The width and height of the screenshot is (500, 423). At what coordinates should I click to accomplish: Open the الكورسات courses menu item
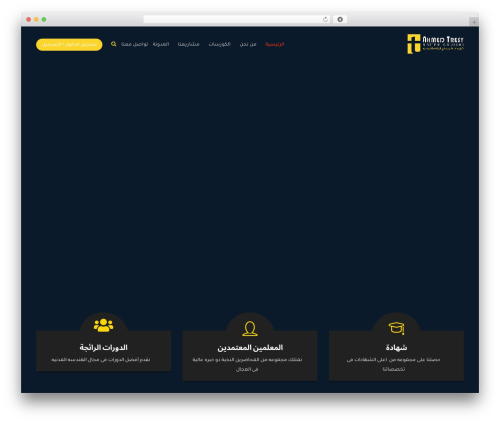coord(220,44)
